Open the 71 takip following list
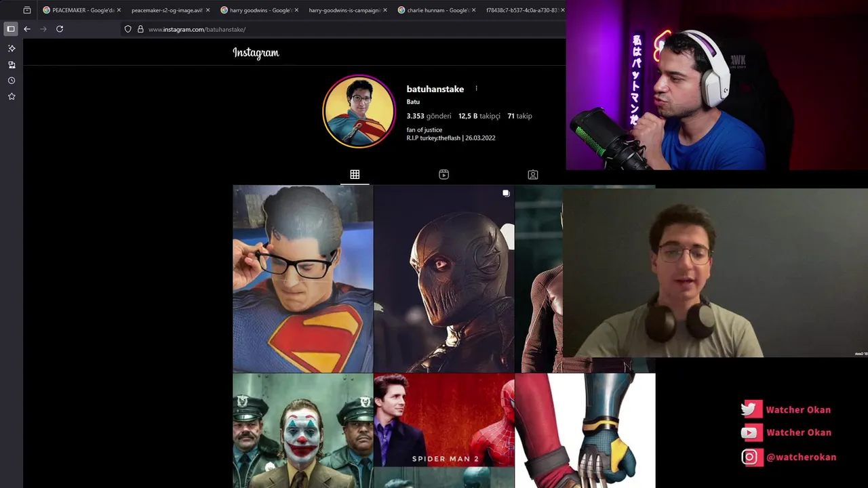 pos(519,116)
